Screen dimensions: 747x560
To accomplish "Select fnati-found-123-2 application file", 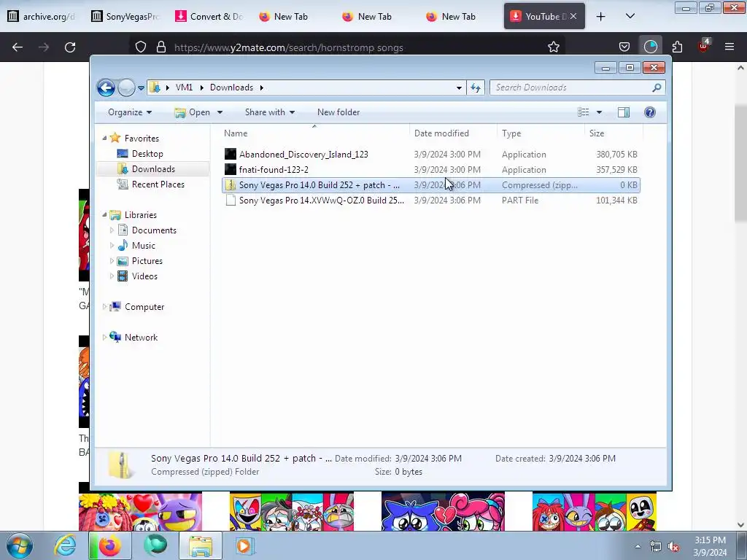I will 430,169.
